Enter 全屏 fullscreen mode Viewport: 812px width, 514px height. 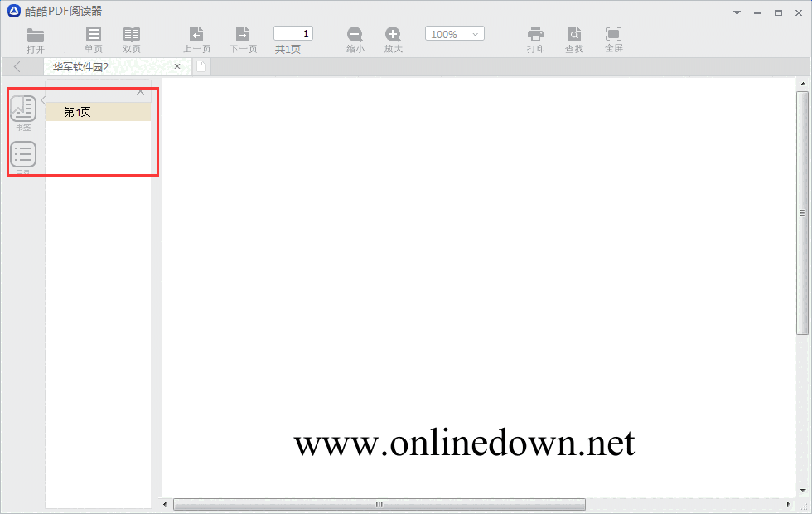[614, 41]
